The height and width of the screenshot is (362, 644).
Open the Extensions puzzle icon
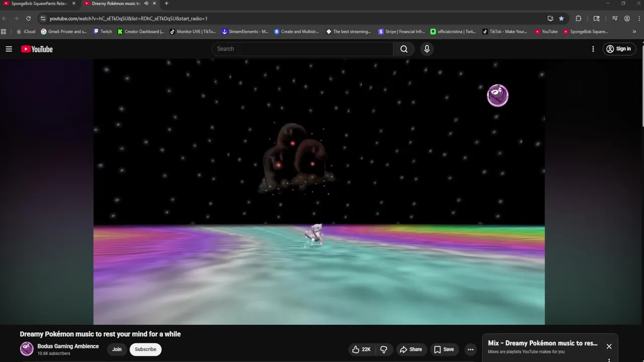[x=579, y=19]
